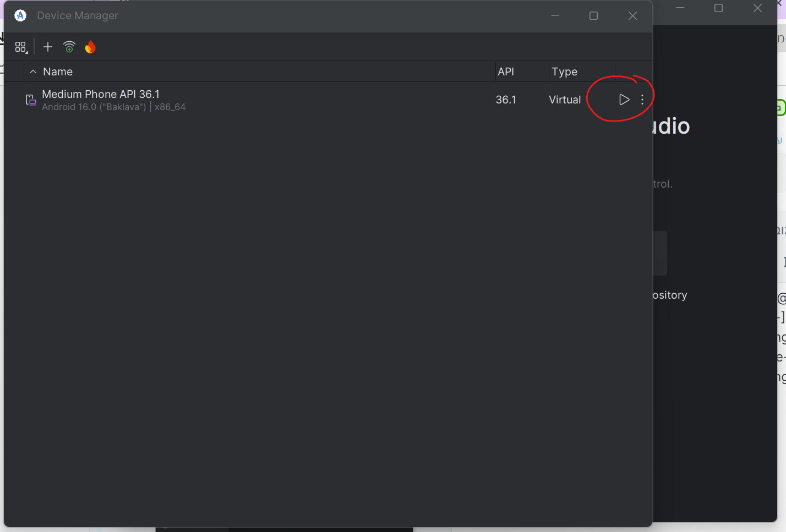Click the 36.1 API value cell

(505, 100)
